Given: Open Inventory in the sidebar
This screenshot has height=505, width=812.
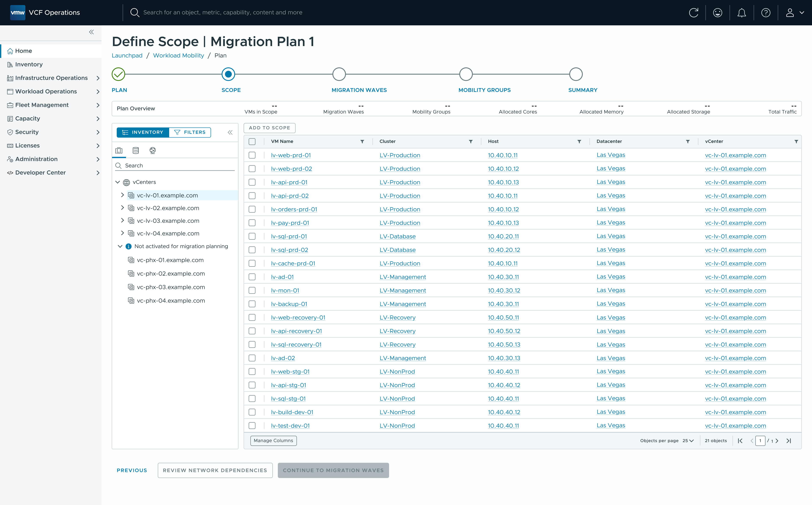Looking at the screenshot, I should pos(51,64).
